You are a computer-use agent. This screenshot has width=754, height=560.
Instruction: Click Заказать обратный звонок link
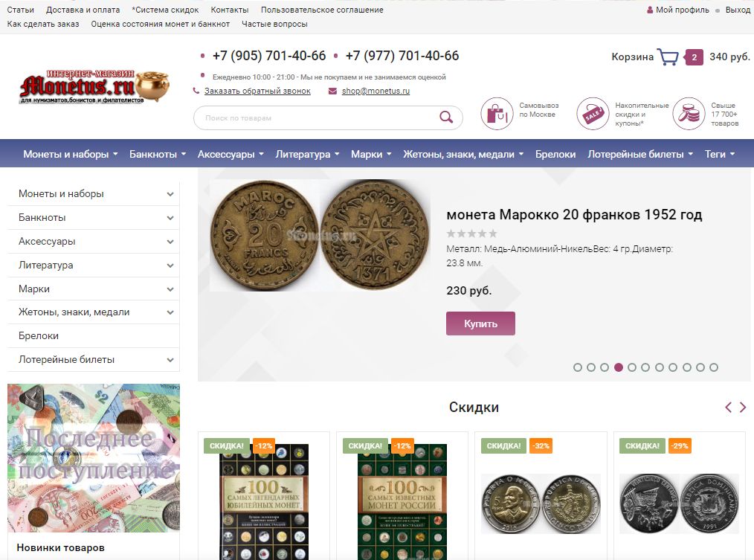[257, 91]
